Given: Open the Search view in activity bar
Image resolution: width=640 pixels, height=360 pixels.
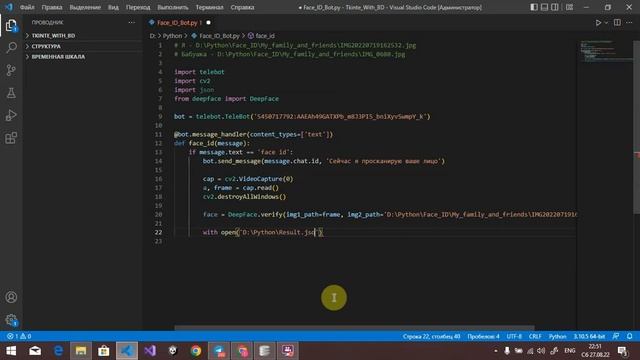Looking at the screenshot, I should pyautogui.click(x=11, y=47).
